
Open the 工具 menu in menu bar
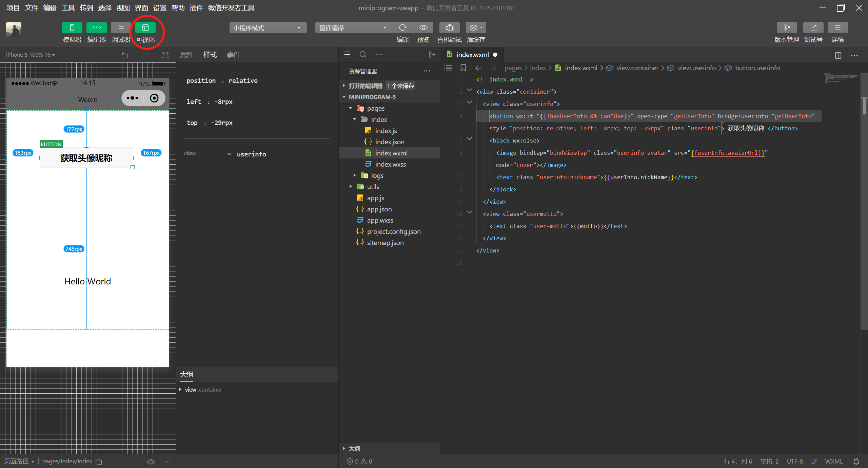68,7
